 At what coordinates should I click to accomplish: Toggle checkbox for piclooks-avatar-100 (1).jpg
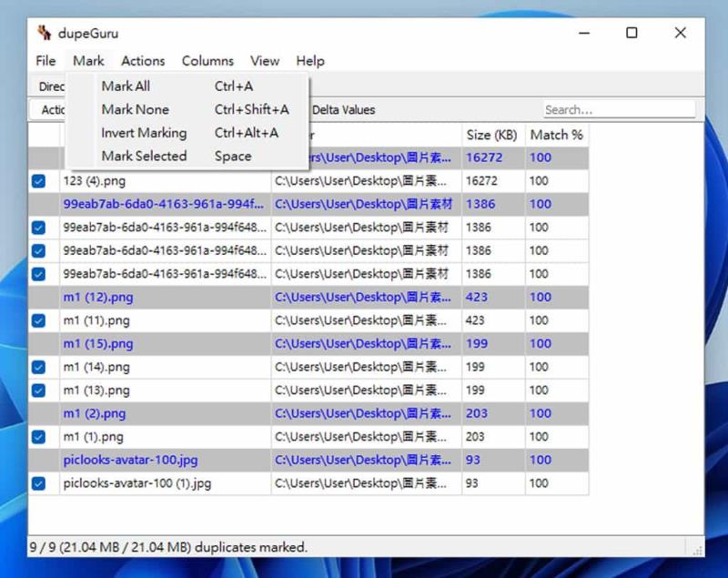(38, 483)
